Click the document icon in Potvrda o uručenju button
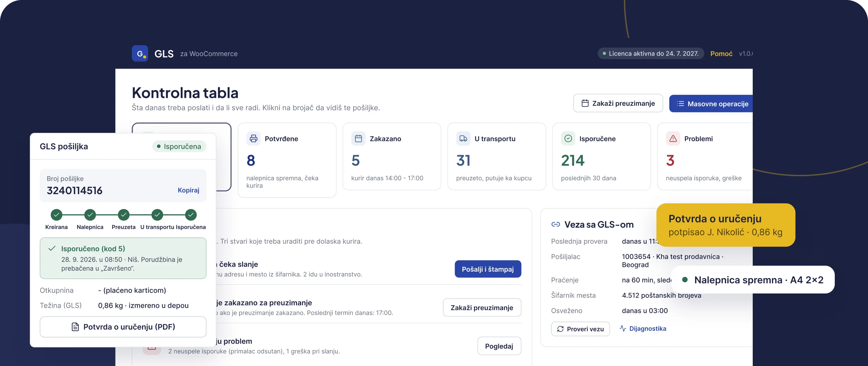Viewport: 868px width, 366px height. 75,327
